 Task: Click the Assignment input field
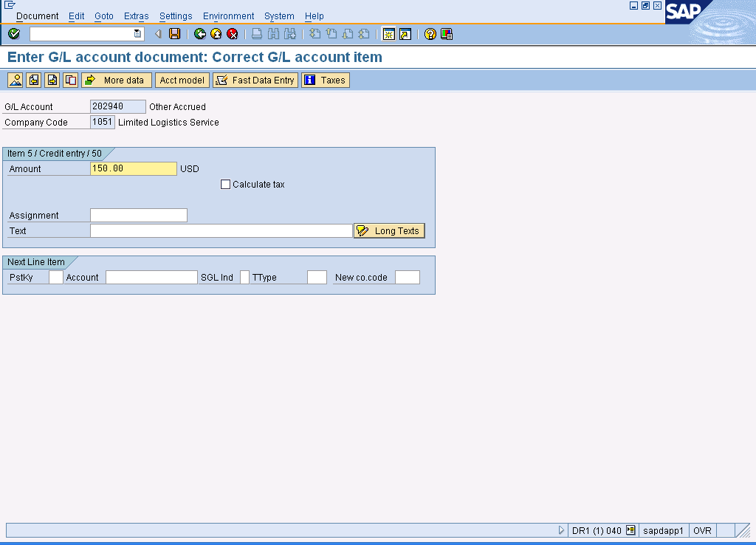139,215
